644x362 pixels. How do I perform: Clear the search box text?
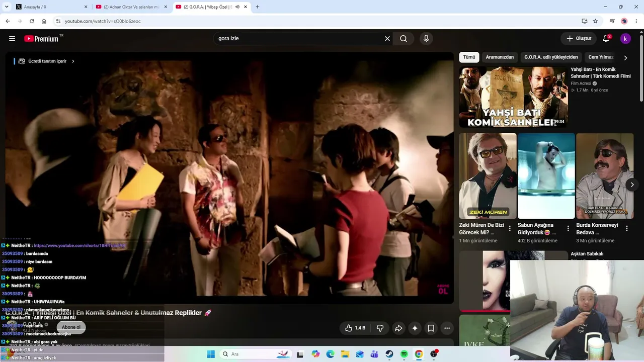387,39
